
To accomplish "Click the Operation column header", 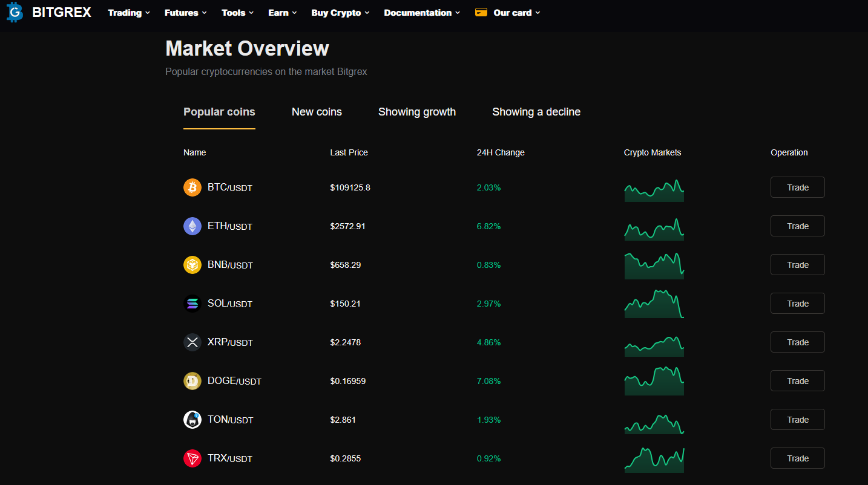I will 789,152.
